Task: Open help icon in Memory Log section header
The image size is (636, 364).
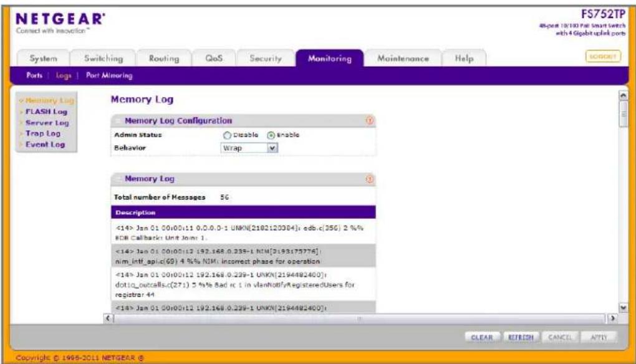Action: [x=370, y=179]
